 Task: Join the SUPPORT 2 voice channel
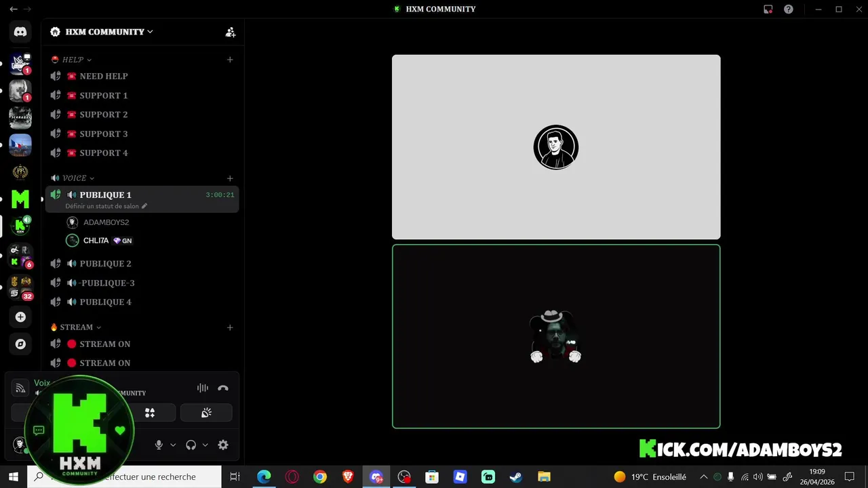coord(142,115)
